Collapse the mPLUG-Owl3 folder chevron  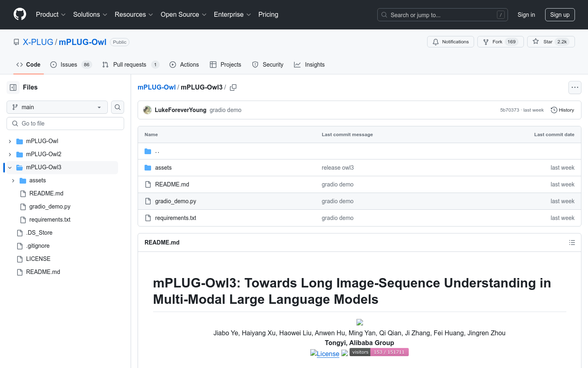10,167
